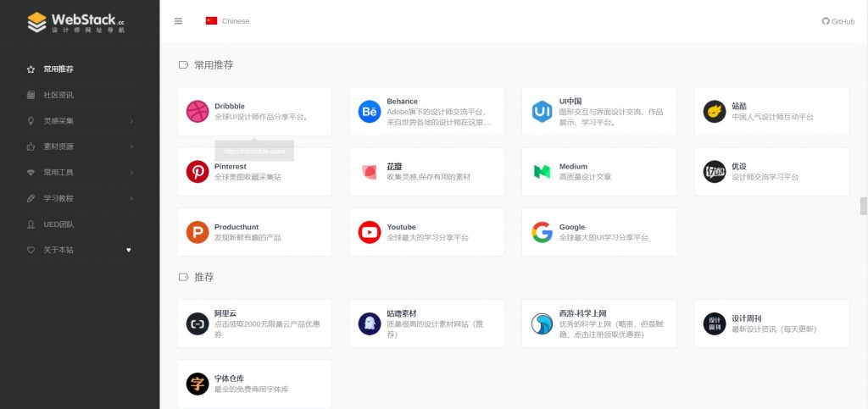Click the 西游-科学上网 logo icon
The image size is (868, 409).
point(542,323)
